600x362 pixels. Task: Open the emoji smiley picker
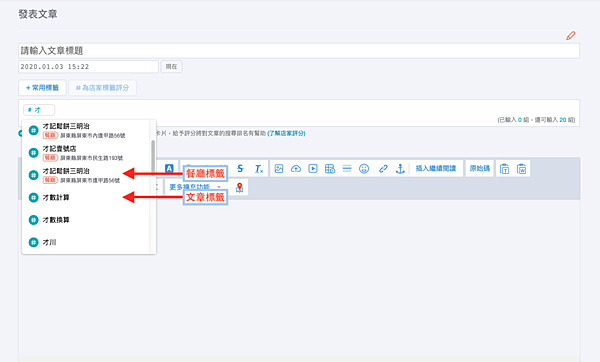[364, 168]
